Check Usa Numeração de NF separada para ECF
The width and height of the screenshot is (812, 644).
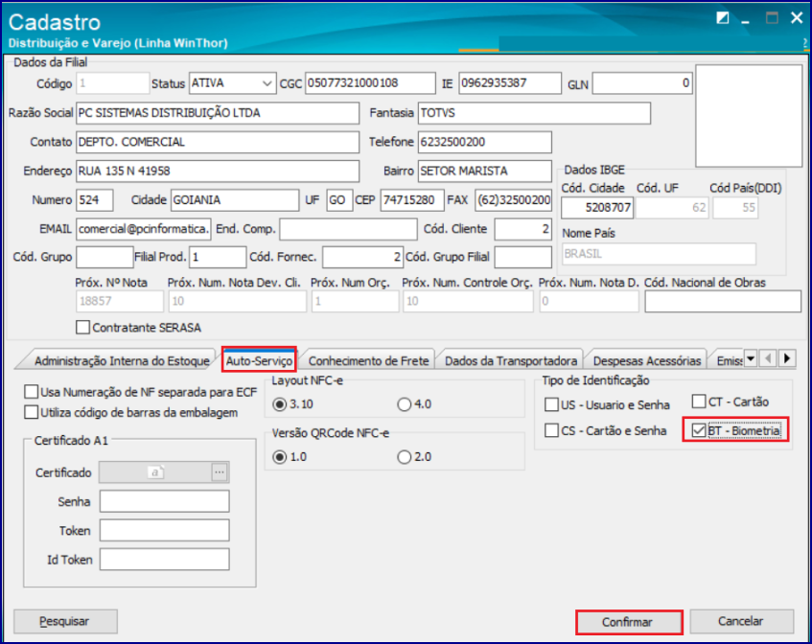click(31, 392)
